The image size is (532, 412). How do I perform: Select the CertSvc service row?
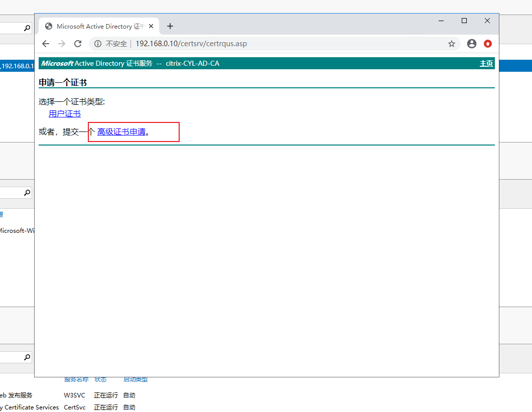pos(74,407)
